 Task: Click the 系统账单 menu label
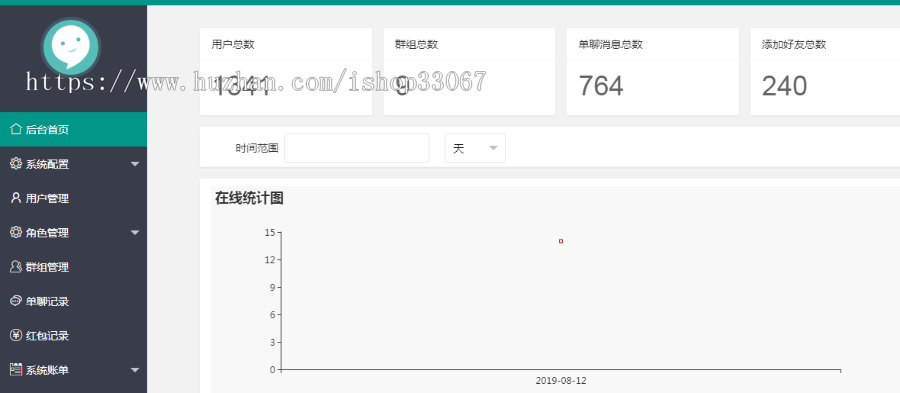[x=47, y=371]
